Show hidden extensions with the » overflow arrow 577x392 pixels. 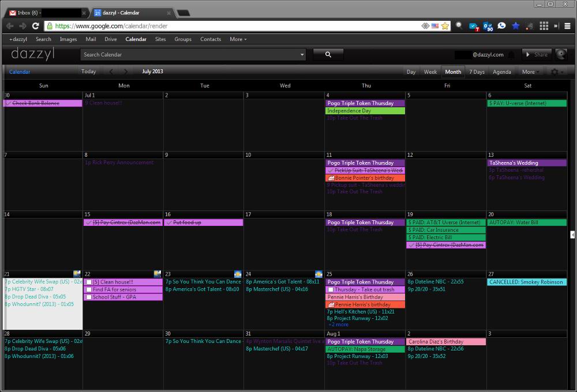click(x=556, y=26)
